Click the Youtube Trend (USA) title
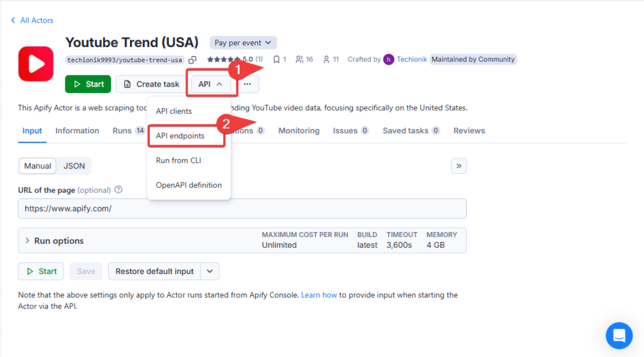 click(x=132, y=42)
